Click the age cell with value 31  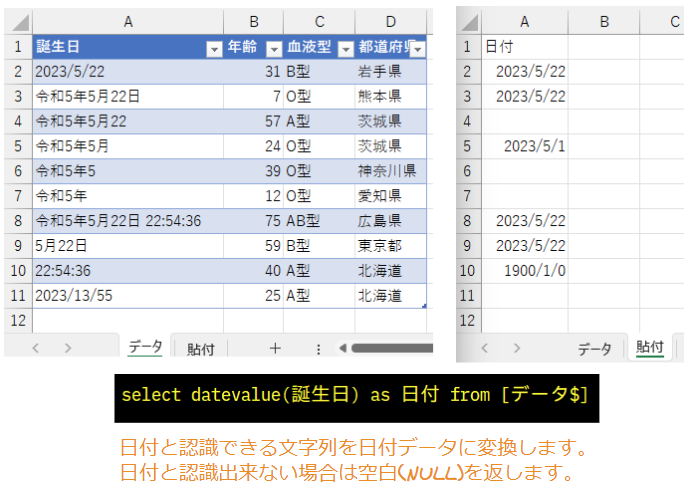254,72
